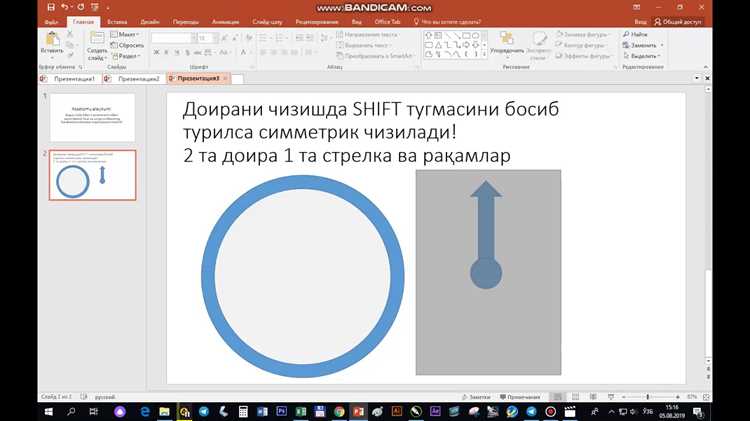Open the Заливка фигуры shape fill dropdown
Screen dimensions: 750x421
pos(583,34)
